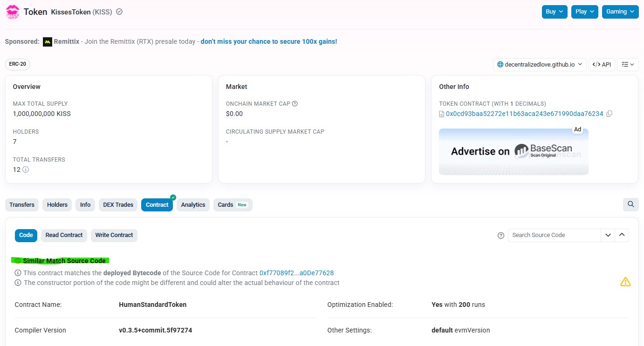
Task: Focus the Search Source Code field
Action: 555,235
